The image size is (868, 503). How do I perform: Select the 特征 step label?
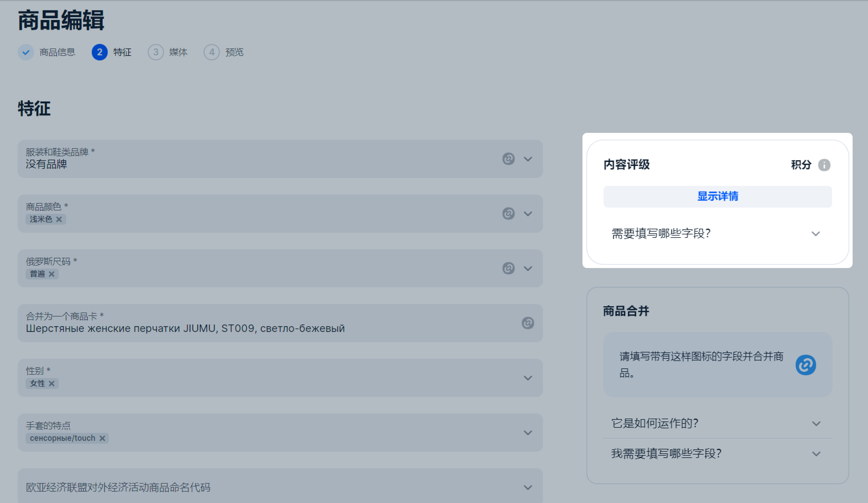(x=122, y=52)
